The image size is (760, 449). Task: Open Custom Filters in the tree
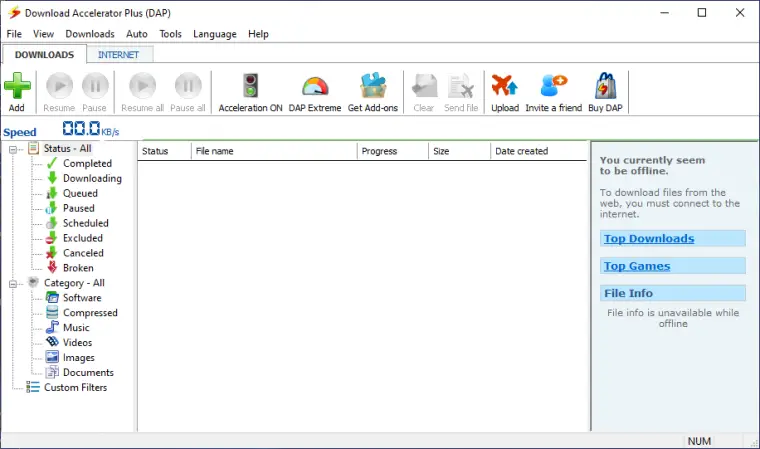(75, 387)
